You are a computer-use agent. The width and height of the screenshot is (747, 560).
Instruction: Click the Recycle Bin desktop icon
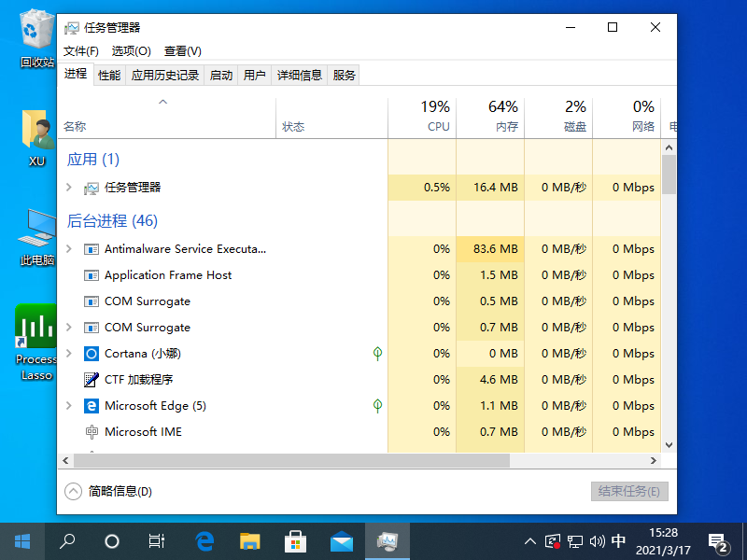36,37
